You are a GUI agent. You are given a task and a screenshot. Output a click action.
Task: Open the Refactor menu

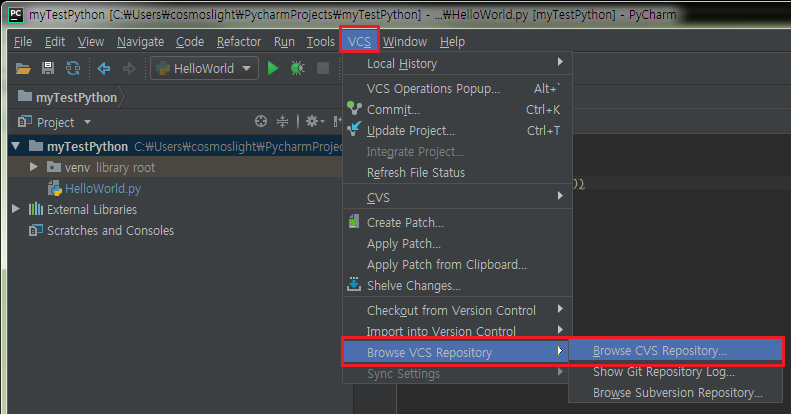pos(239,42)
